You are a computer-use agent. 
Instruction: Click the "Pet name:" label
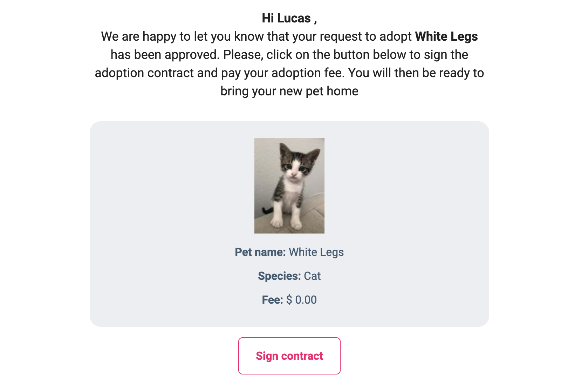coord(260,252)
